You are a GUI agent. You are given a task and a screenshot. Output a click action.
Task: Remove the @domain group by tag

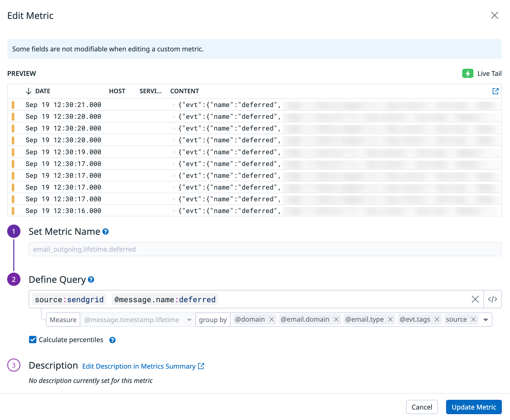click(272, 319)
